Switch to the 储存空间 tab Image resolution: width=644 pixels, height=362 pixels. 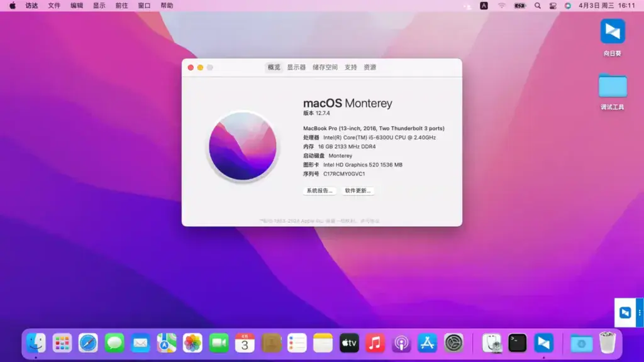[x=325, y=67]
